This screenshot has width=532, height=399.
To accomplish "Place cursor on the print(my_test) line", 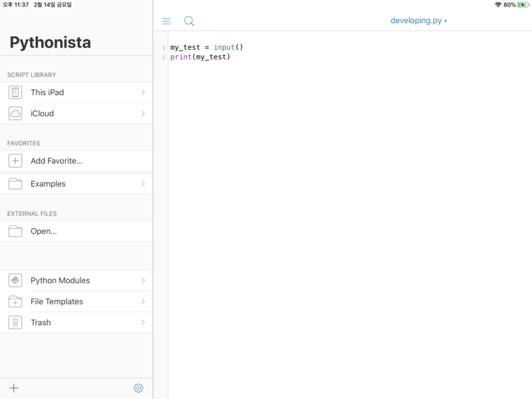I will (x=200, y=57).
